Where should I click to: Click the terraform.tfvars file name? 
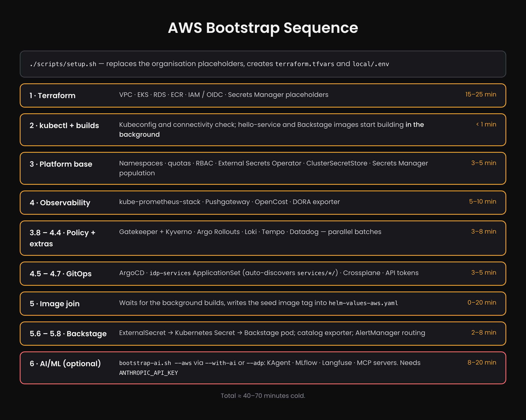point(305,64)
